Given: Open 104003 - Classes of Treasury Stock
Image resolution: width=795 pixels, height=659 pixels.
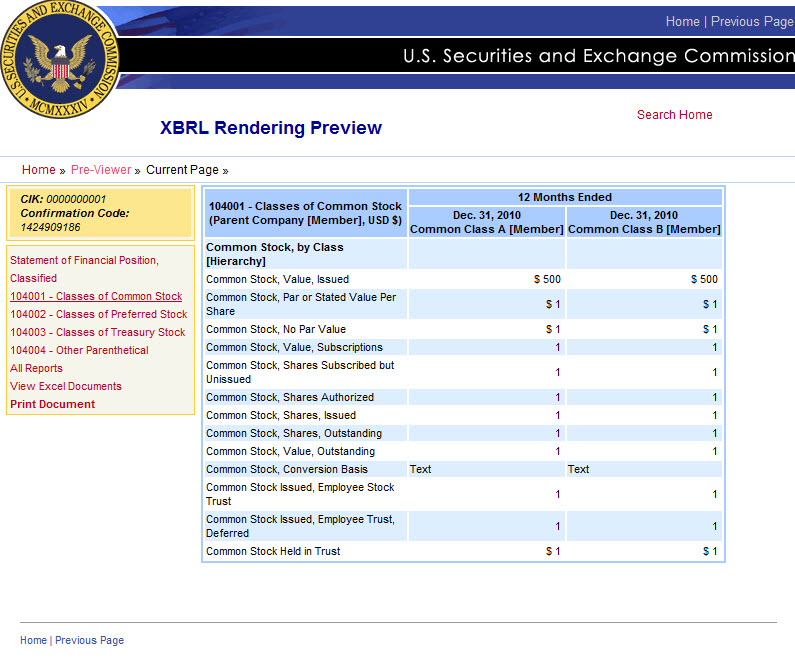Looking at the screenshot, I should (98, 333).
